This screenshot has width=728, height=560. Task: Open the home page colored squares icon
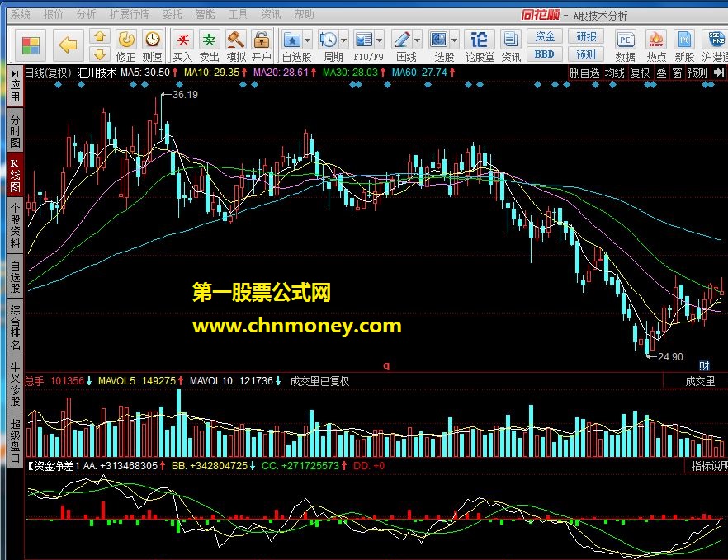coord(31,45)
